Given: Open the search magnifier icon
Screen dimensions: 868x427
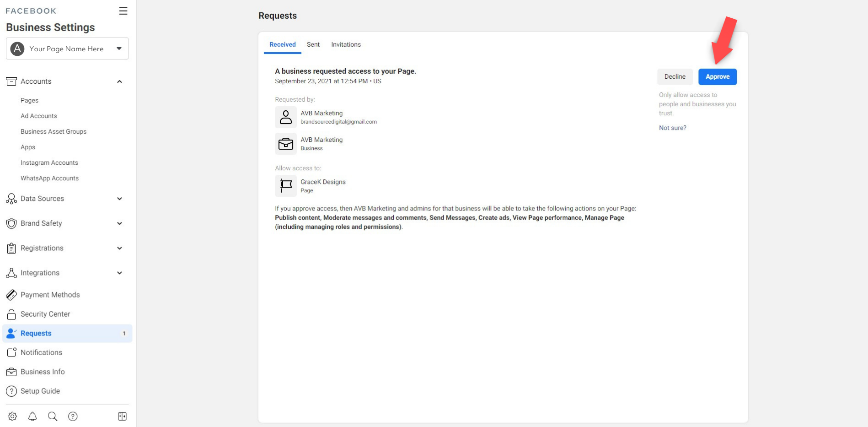Looking at the screenshot, I should 53,416.
